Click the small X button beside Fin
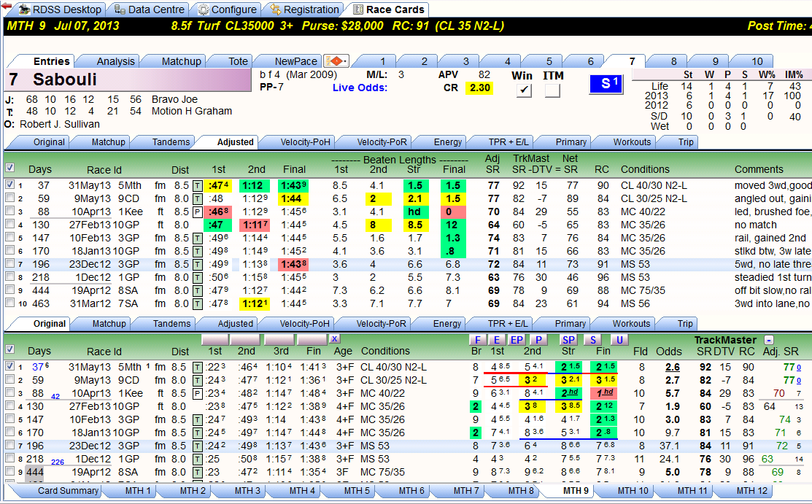This screenshot has width=812, height=504. pyautogui.click(x=335, y=338)
